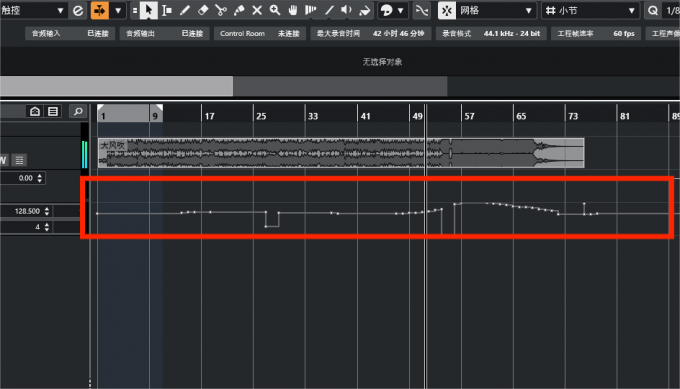Click bar 33 on the ruler
Image resolution: width=680 pixels, height=389 pixels.
[313, 116]
